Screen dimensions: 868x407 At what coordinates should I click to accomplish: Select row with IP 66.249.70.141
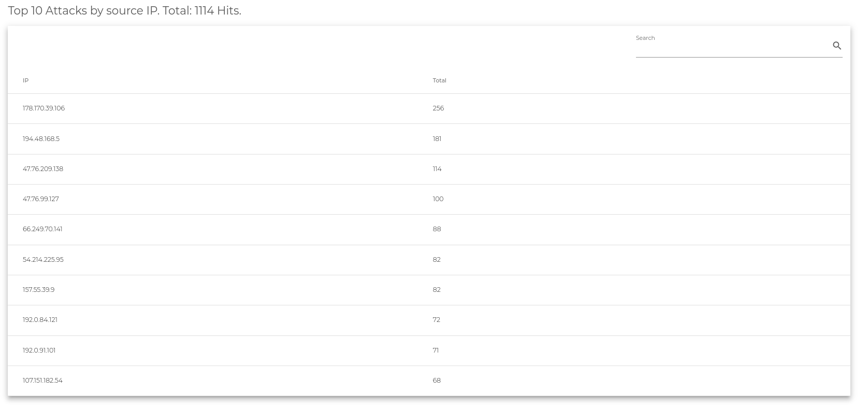429,229
